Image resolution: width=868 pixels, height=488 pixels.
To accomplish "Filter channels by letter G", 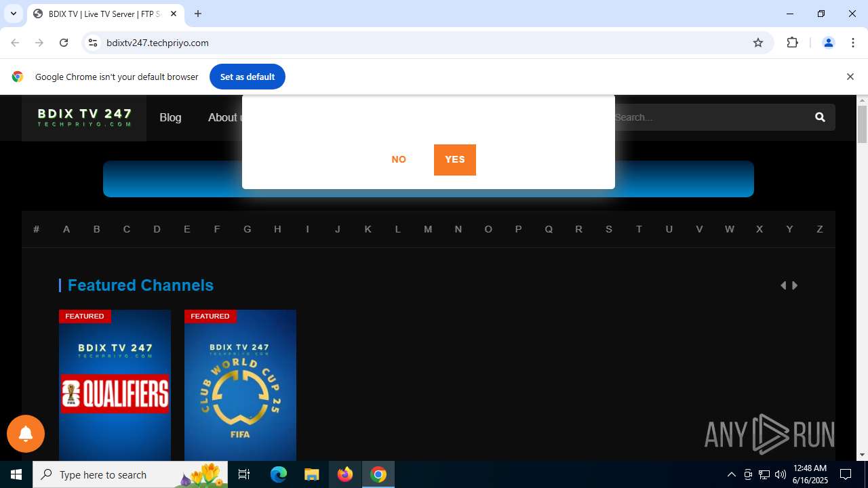I will click(248, 229).
